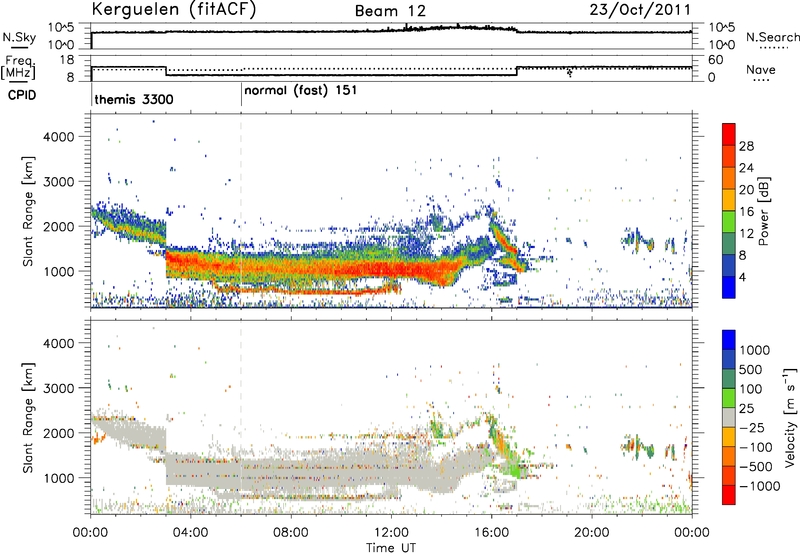Click the Nave legend label
Screen dimensions: 800x554
[x=761, y=70]
